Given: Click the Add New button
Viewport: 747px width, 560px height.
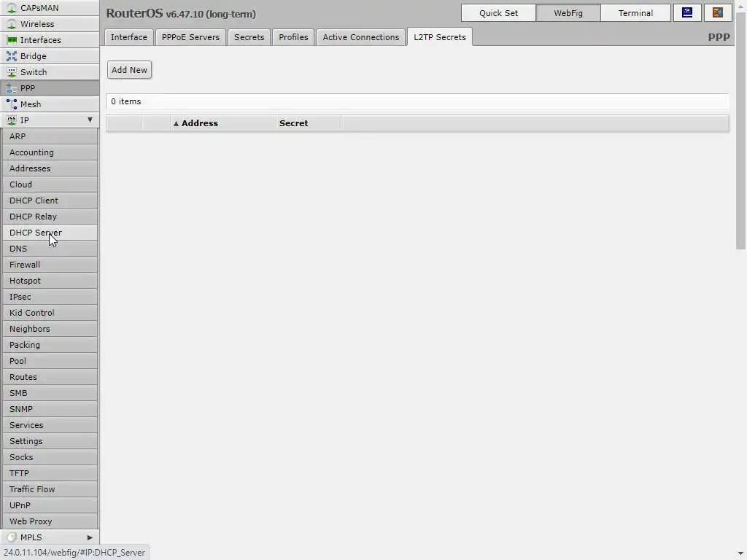Looking at the screenshot, I should [x=129, y=70].
